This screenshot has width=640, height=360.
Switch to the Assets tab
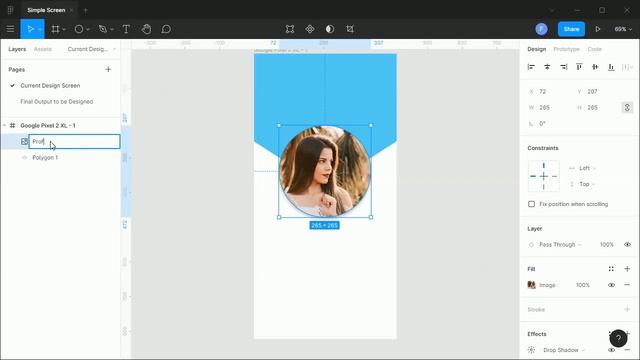pyautogui.click(x=43, y=49)
